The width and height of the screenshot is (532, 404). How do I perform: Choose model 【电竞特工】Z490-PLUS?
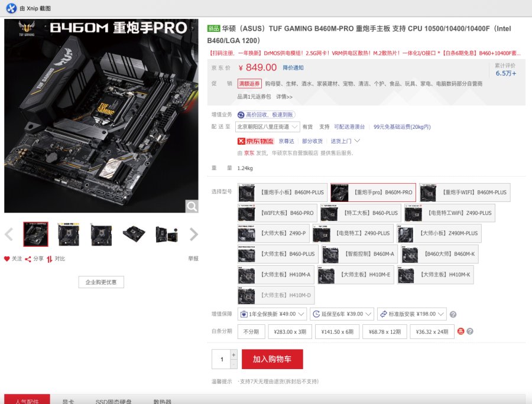point(353,233)
